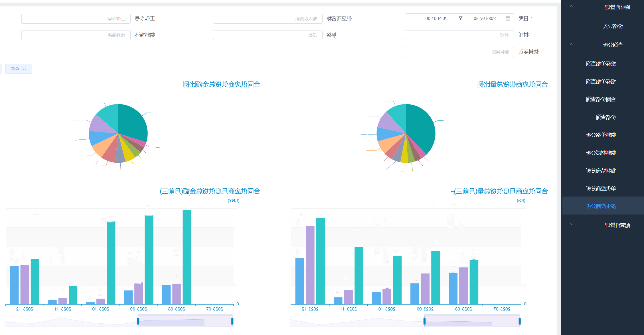Click into the 工作令号 text field
644x335 pixels.
[76, 19]
